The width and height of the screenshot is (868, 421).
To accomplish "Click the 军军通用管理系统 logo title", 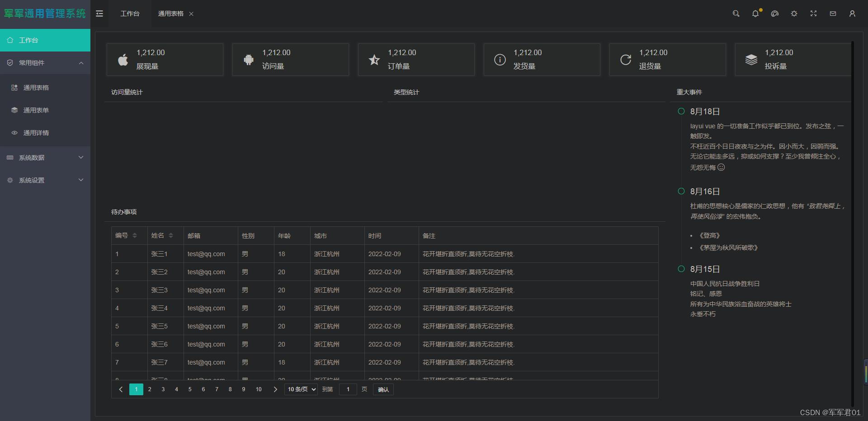I will (x=45, y=14).
